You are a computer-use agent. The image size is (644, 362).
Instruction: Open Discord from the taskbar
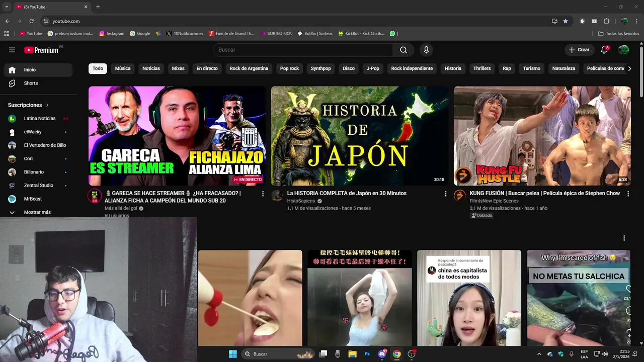(382, 354)
